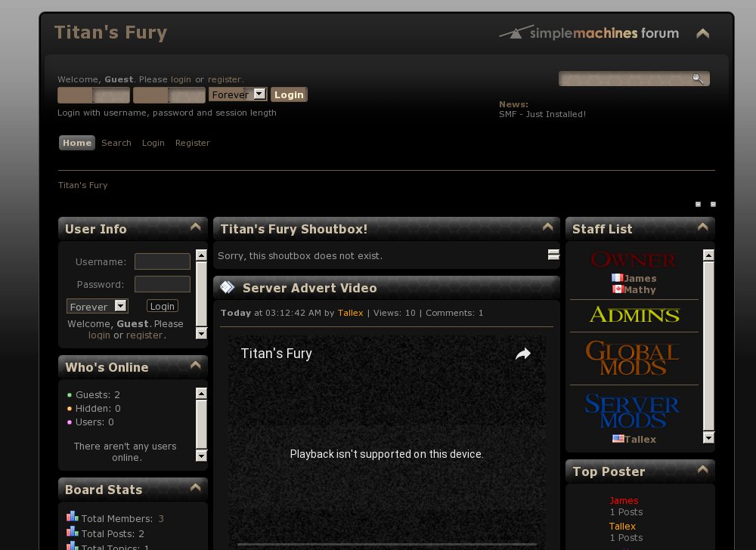Toggle the Who's Online panel collapse
Screen dimensions: 756x550
point(195,366)
